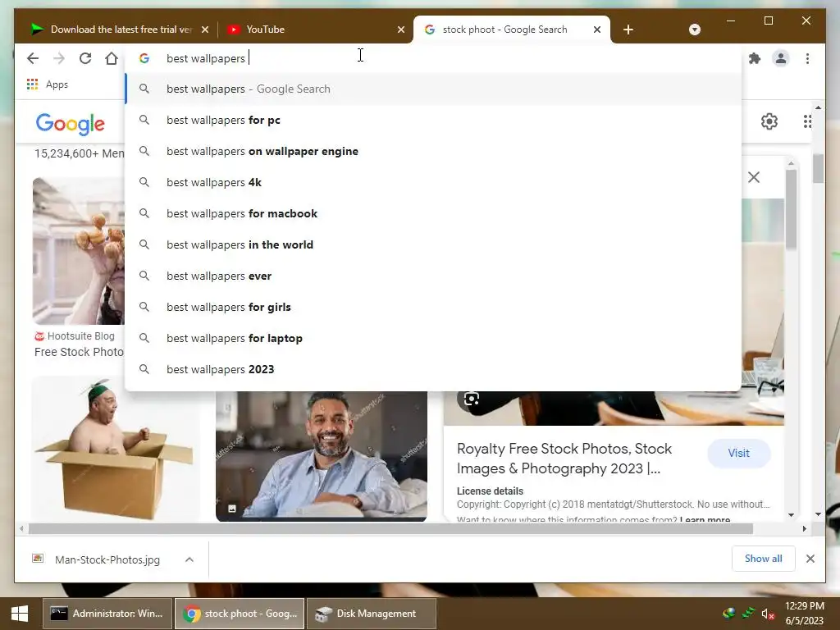Screen dimensions: 840x630
Task: Pick best wallpapers in the world
Action: pos(433,244)
